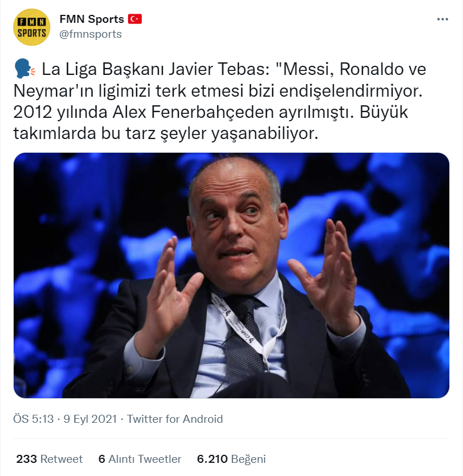View the 233 Retweet list

pos(49,459)
